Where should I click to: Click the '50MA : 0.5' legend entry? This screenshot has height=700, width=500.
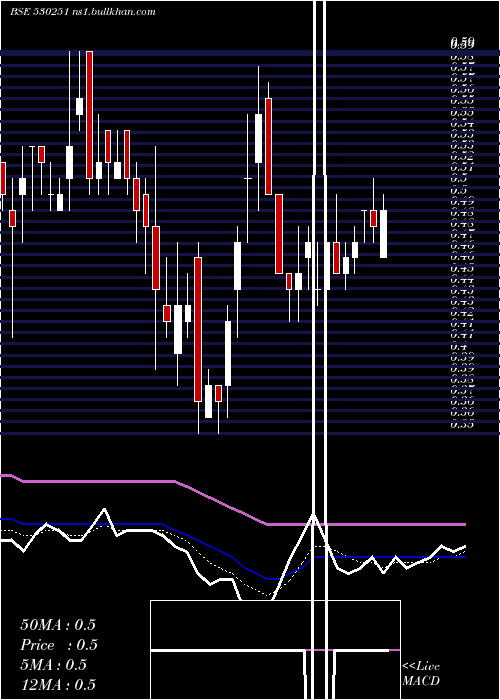click(58, 625)
